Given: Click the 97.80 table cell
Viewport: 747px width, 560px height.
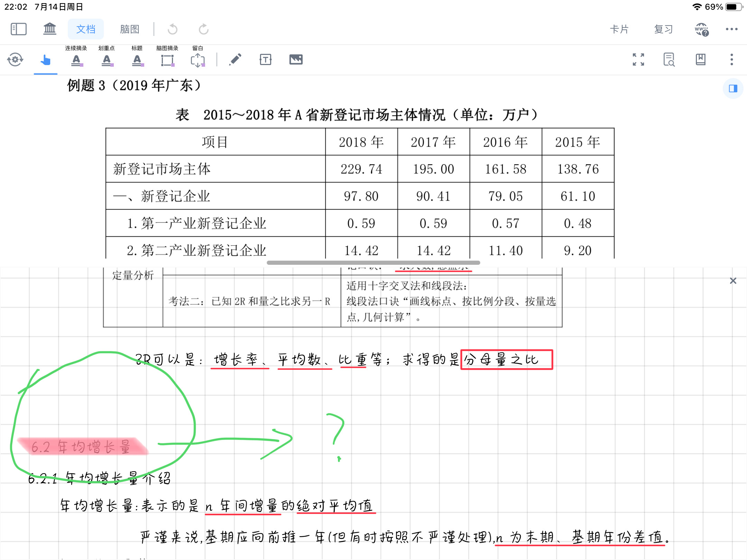Looking at the screenshot, I should coord(361,196).
